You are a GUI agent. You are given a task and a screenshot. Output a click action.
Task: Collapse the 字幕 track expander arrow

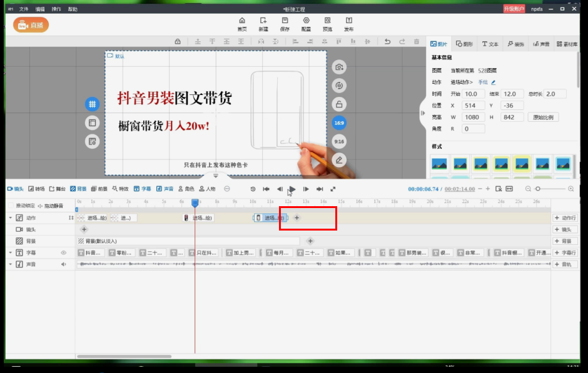(10, 253)
